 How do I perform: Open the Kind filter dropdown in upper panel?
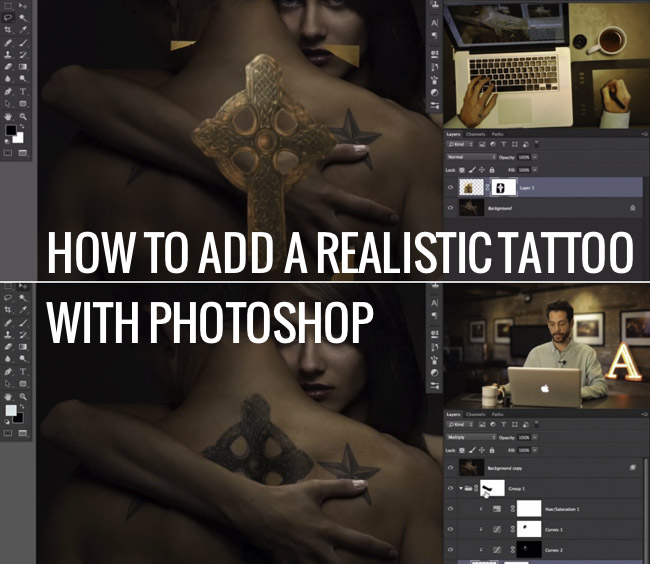[460, 144]
